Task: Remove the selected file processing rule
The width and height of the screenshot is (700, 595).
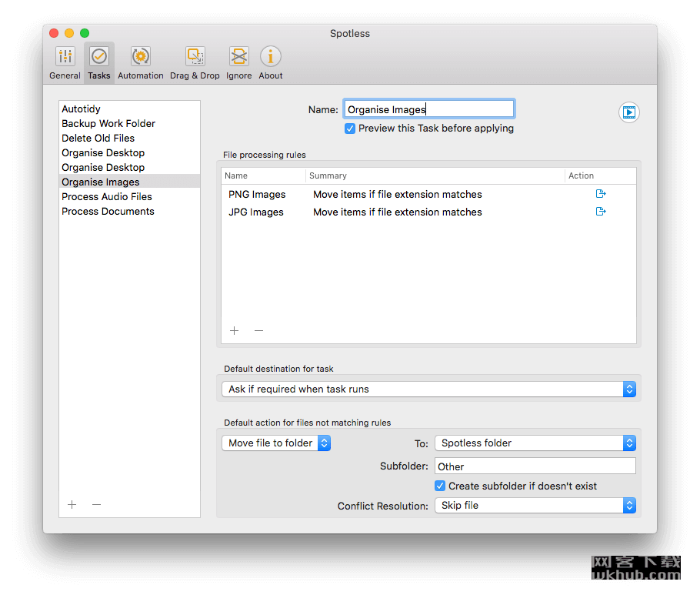Action: point(259,330)
